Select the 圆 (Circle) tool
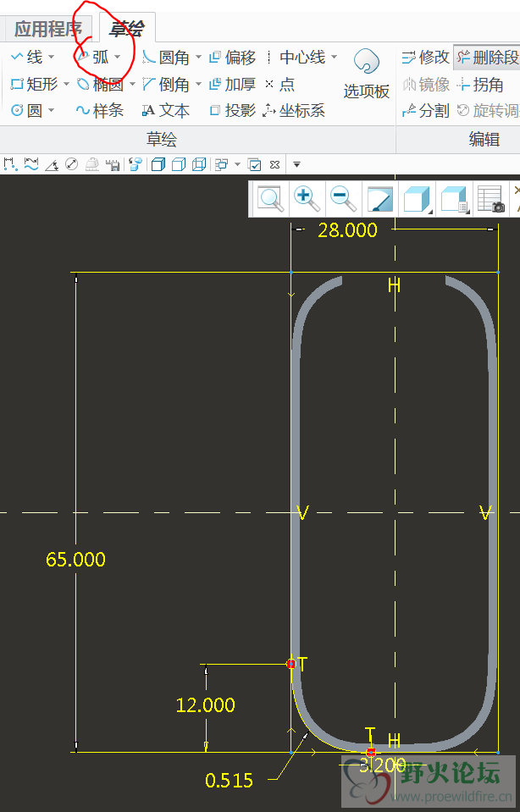Screen dimensions: 520x812 [27, 110]
